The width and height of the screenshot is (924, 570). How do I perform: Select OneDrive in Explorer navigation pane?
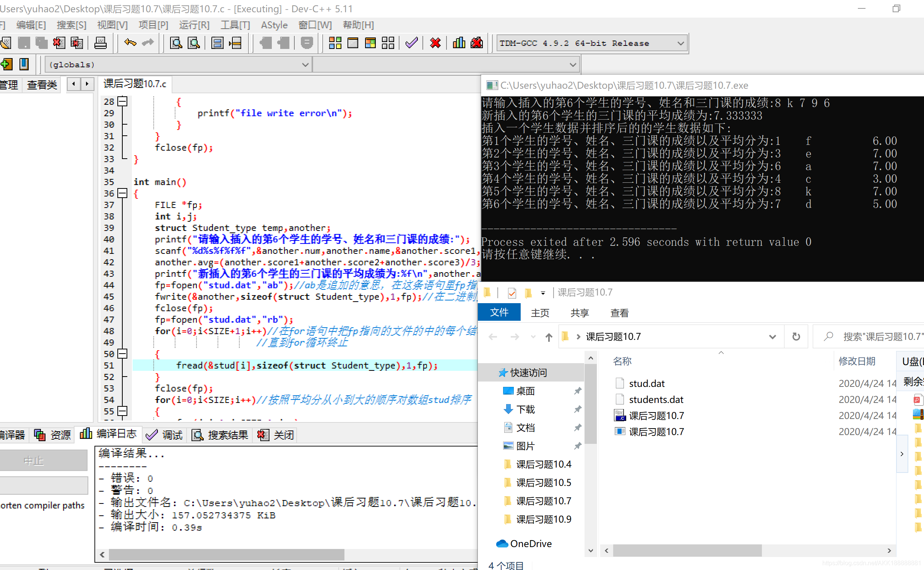pos(531,544)
